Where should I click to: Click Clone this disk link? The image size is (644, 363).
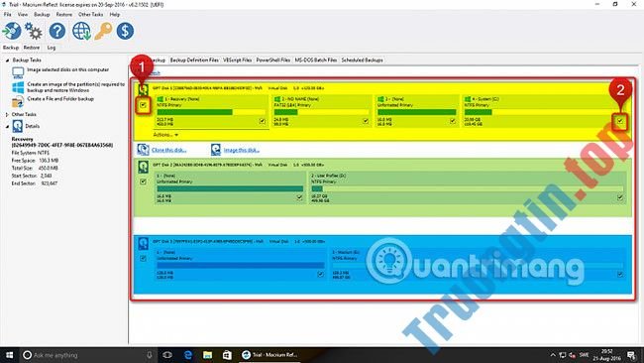coord(168,150)
